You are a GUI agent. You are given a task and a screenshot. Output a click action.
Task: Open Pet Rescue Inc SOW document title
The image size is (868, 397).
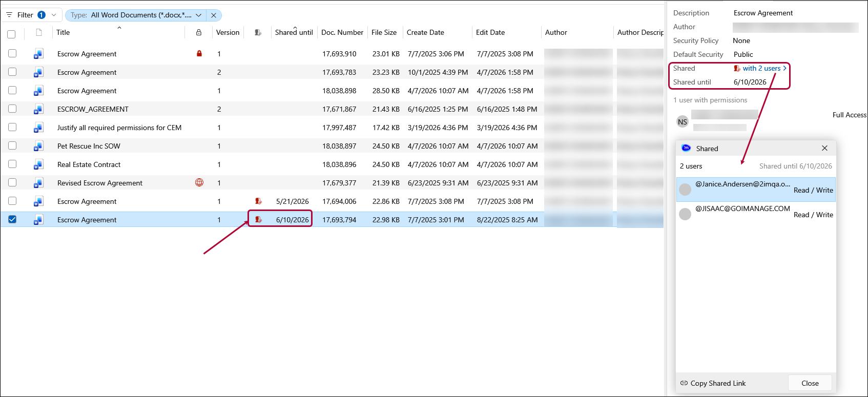(89, 146)
